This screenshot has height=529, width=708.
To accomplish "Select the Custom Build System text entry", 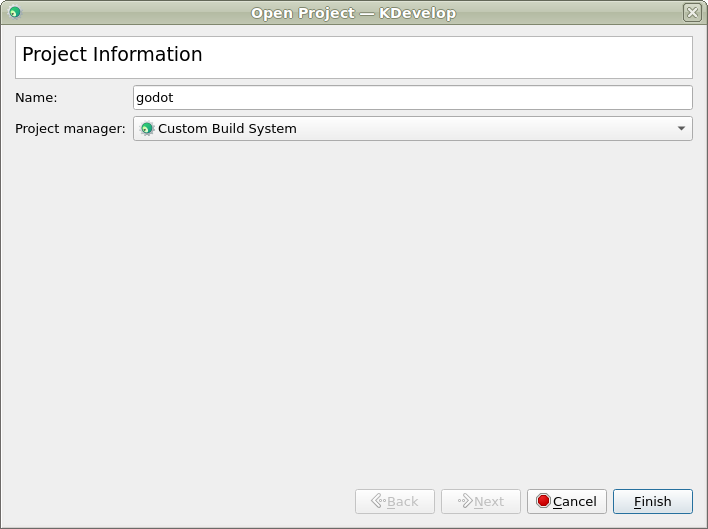I will (227, 129).
